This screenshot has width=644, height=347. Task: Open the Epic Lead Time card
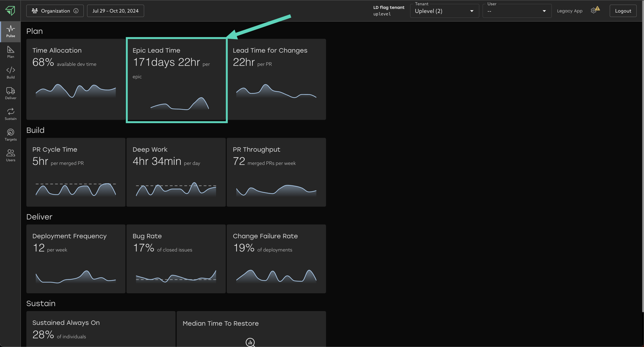coord(176,80)
